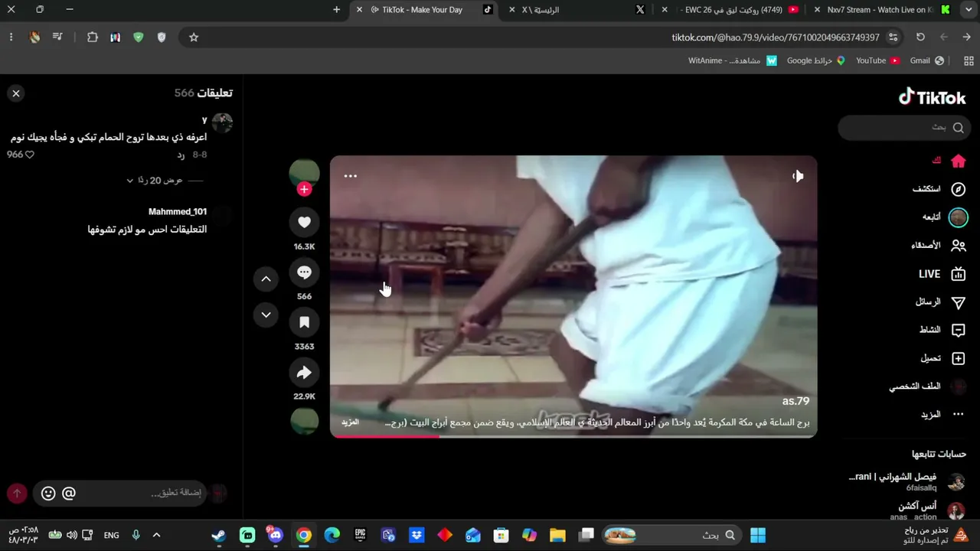Open the Friends (الأصدقاء) page
Viewport: 980px width, 551px height.
(939, 246)
